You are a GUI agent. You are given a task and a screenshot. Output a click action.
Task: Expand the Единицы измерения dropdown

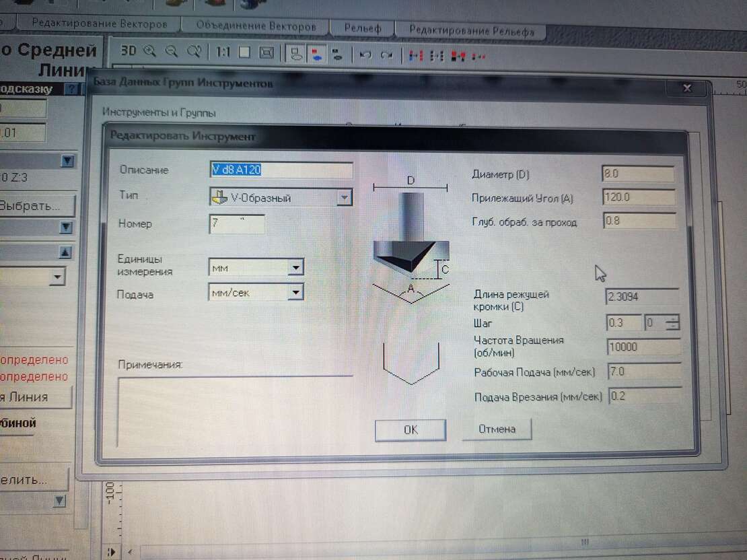295,267
